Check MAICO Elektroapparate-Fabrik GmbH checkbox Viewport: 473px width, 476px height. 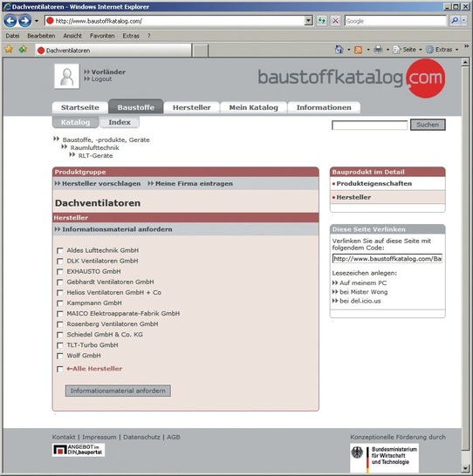[60, 314]
